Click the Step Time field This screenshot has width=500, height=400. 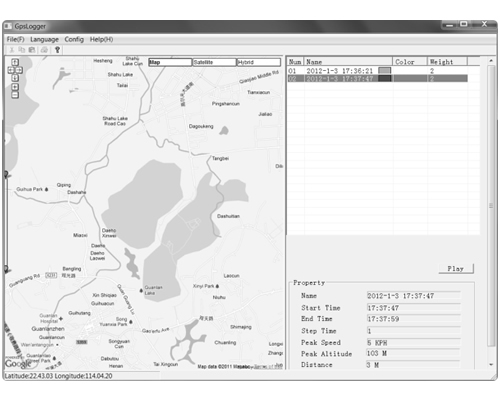[x=413, y=331]
